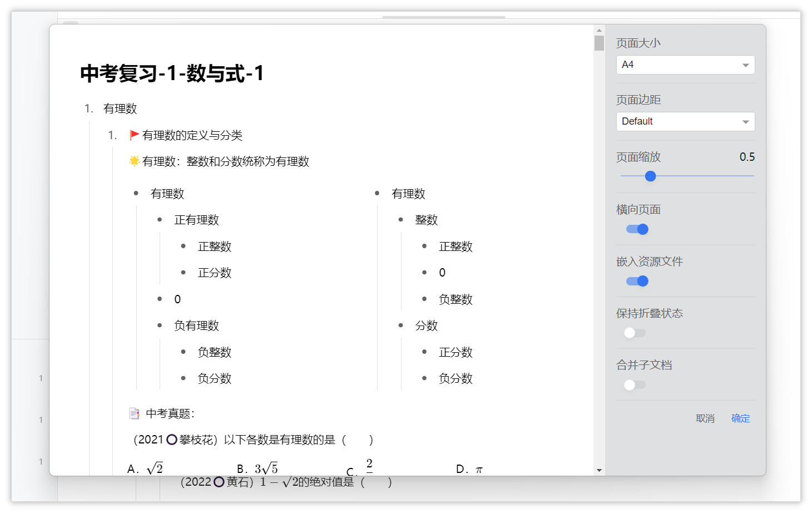Viewport: 812px width, 513px height.
Task: Click the preview scrollbar down arrow
Action: (x=599, y=470)
